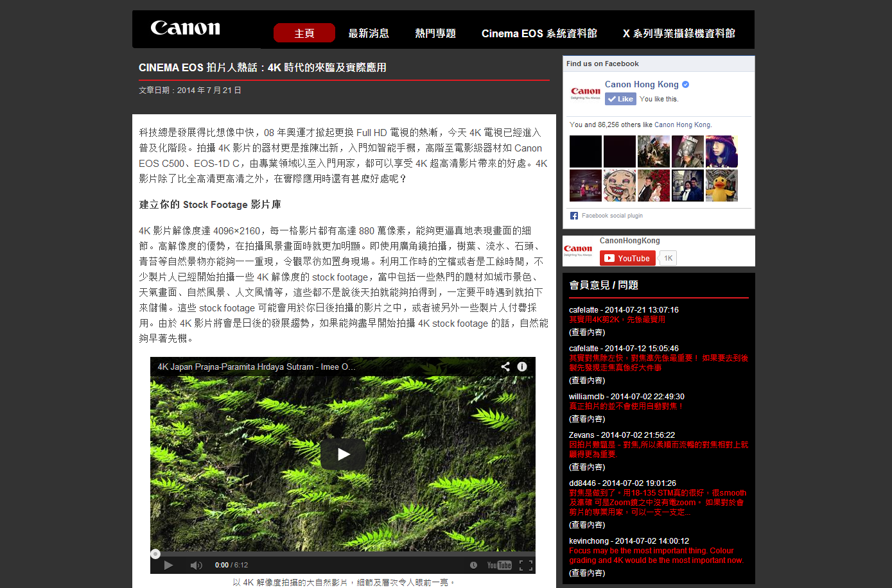
Task: Open the 主頁 home tab
Action: tap(304, 33)
